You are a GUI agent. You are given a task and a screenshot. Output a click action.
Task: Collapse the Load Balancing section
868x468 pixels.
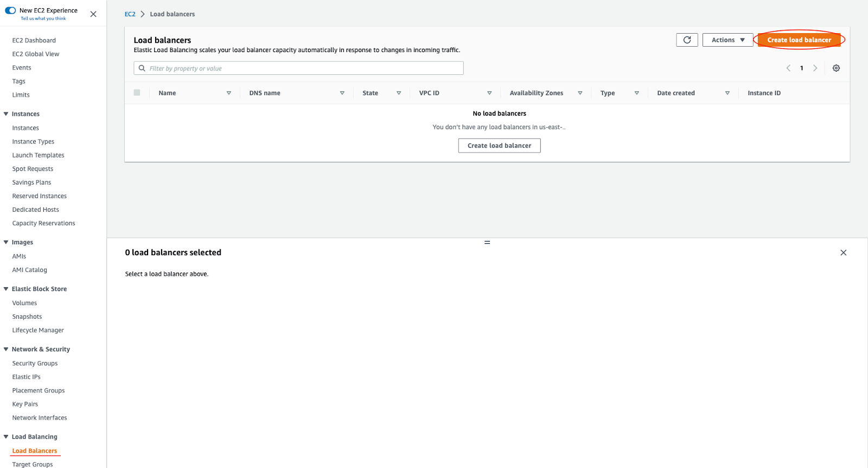coord(6,437)
